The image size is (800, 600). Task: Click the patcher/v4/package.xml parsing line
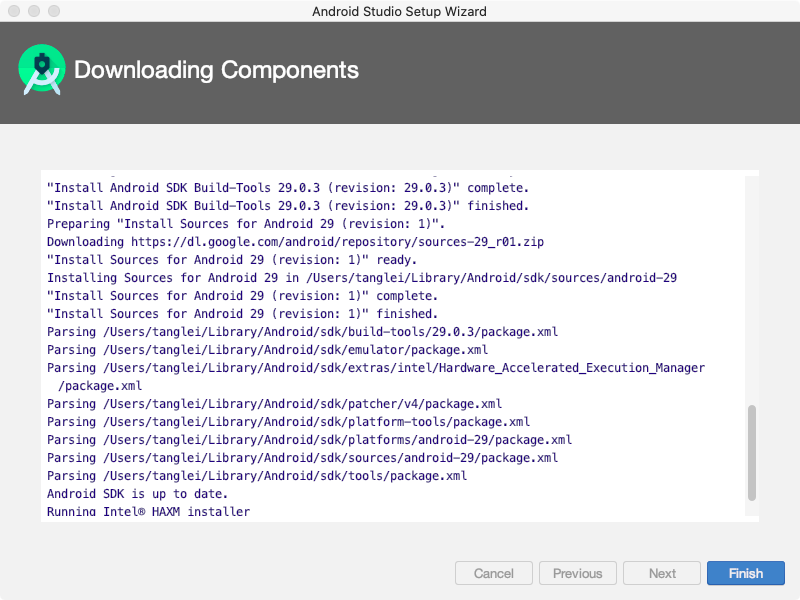click(x=274, y=404)
